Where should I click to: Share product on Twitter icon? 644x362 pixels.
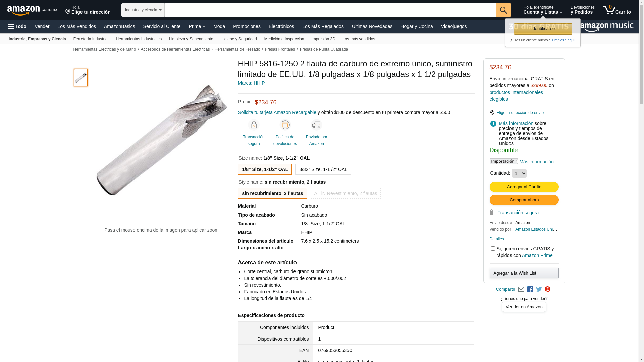(x=539, y=289)
